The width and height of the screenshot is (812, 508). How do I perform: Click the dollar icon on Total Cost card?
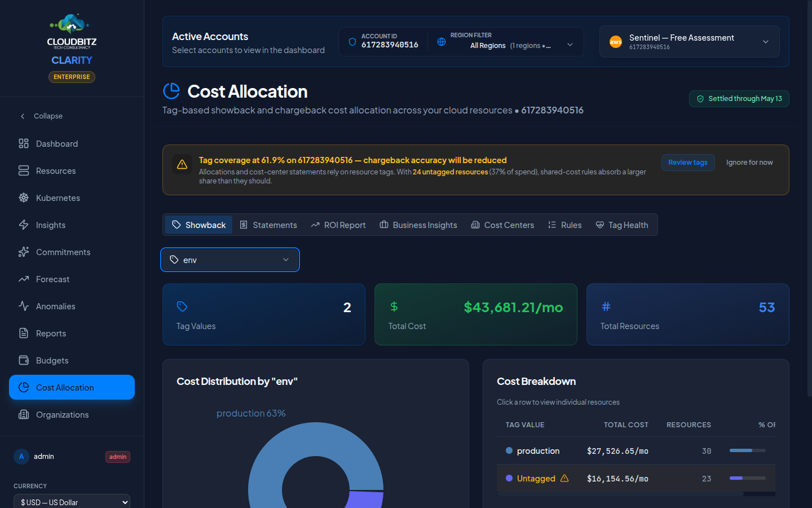click(x=394, y=306)
